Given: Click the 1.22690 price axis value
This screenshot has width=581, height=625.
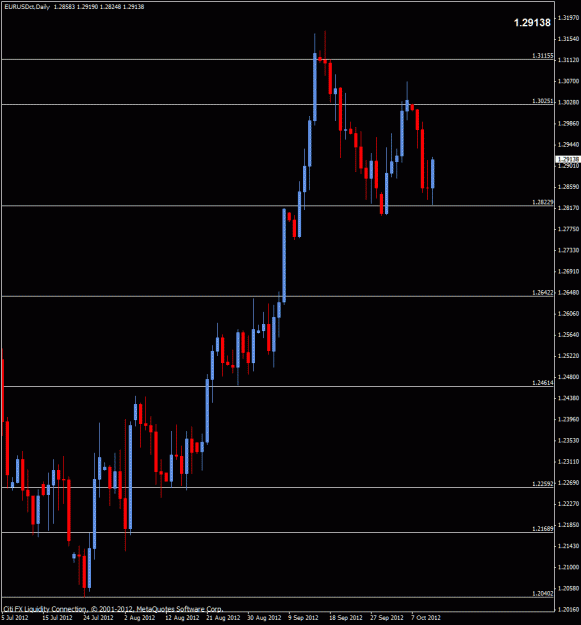Looking at the screenshot, I should coord(568,482).
